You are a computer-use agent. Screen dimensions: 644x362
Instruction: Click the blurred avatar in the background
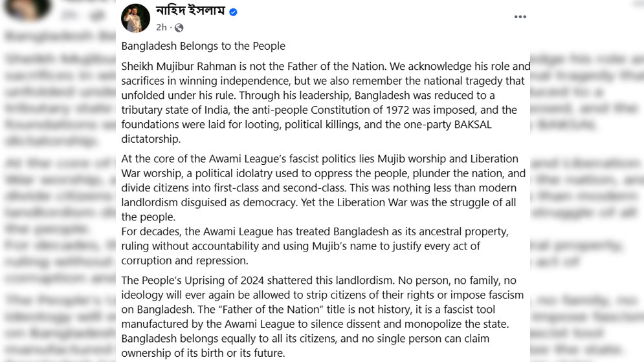click(x=27, y=9)
